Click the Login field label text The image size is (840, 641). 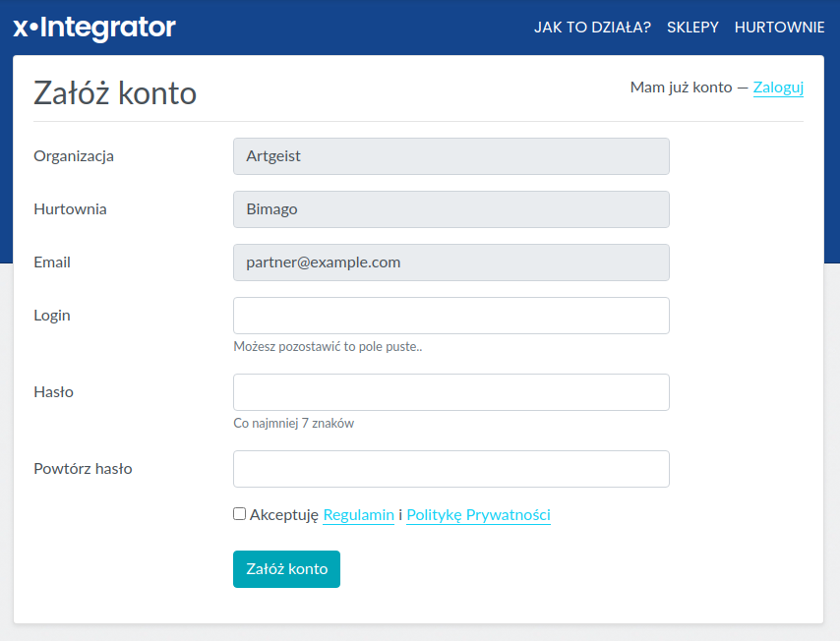click(x=52, y=316)
